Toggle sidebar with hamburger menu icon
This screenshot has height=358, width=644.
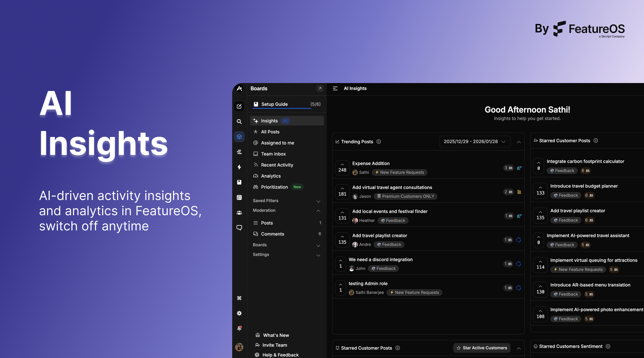(335, 88)
